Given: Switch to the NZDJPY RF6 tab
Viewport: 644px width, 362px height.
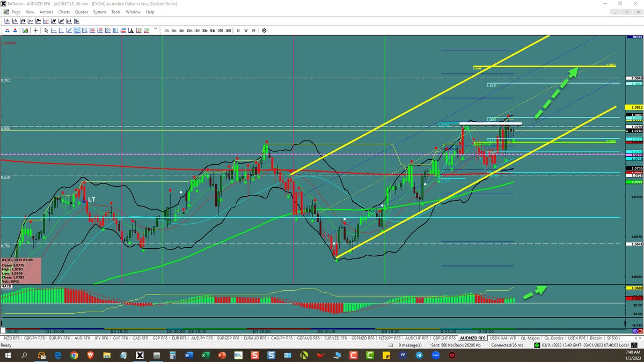Looking at the screenshot, I should coord(390,338).
